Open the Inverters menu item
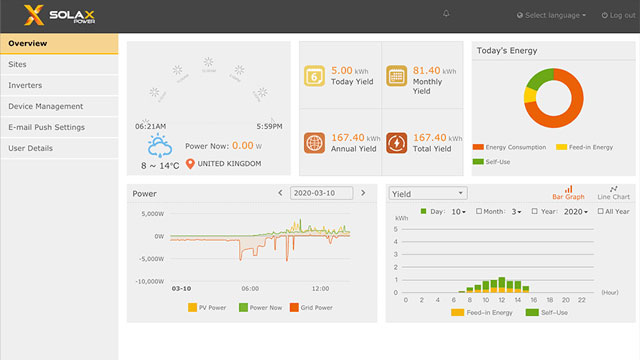The height and width of the screenshot is (360, 640). point(59,85)
